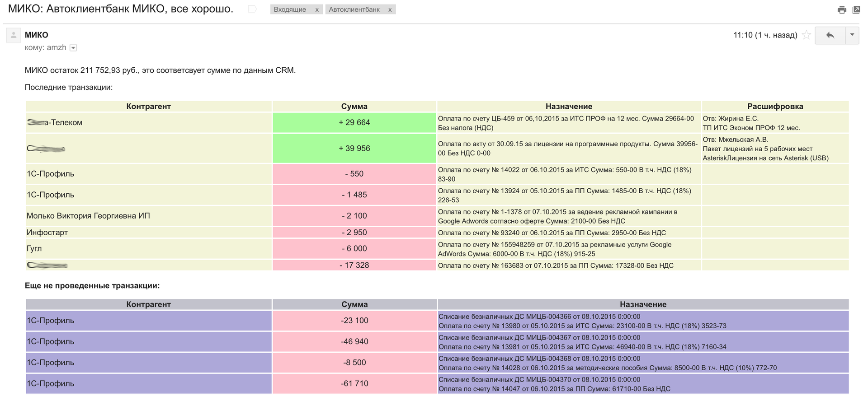868x401 pixels.
Task: Select the '- 2 950' amount cell
Action: (x=354, y=233)
